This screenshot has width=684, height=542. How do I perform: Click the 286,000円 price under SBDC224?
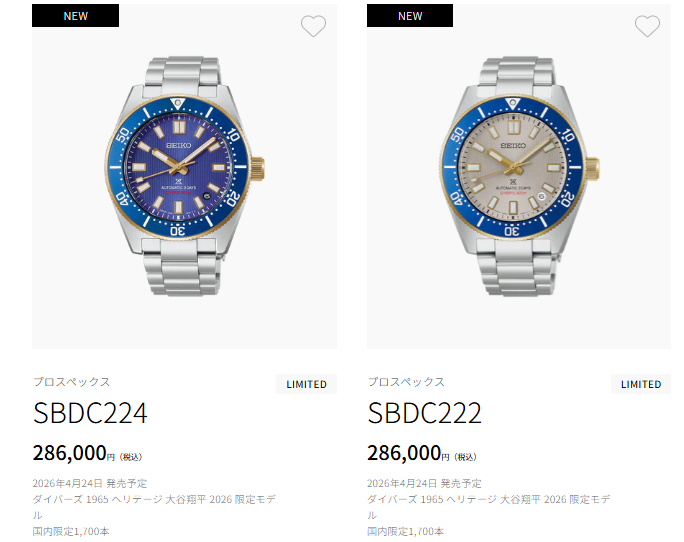[87, 453]
